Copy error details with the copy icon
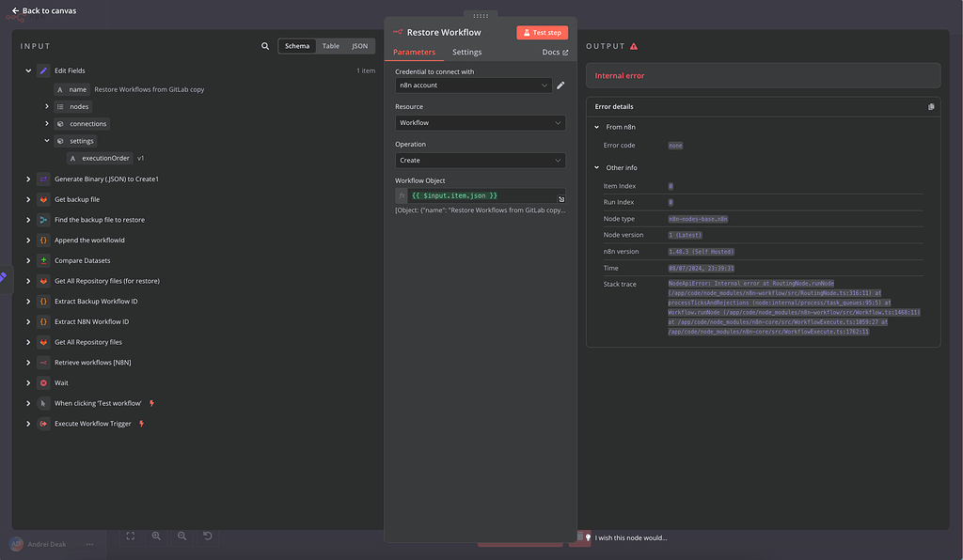This screenshot has width=963, height=560. click(931, 107)
